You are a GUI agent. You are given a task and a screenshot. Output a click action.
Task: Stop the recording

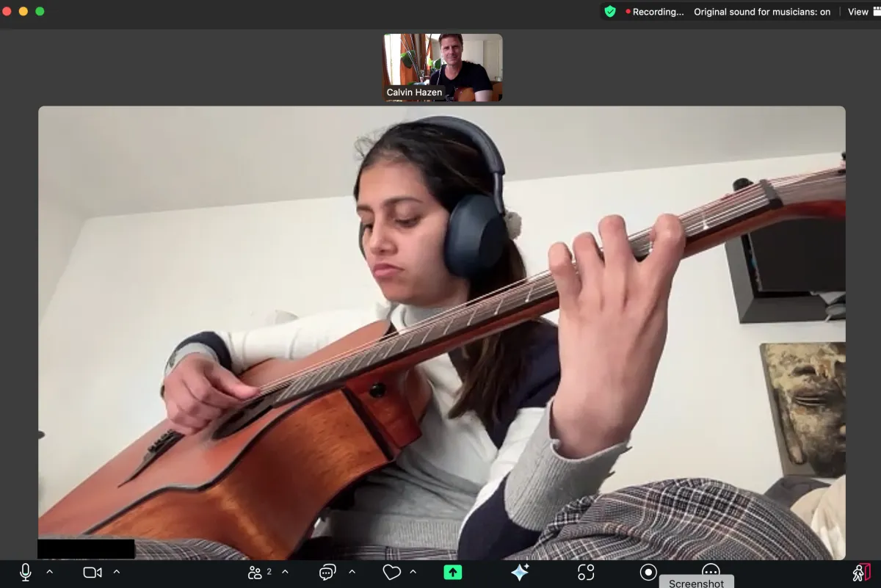click(x=649, y=572)
